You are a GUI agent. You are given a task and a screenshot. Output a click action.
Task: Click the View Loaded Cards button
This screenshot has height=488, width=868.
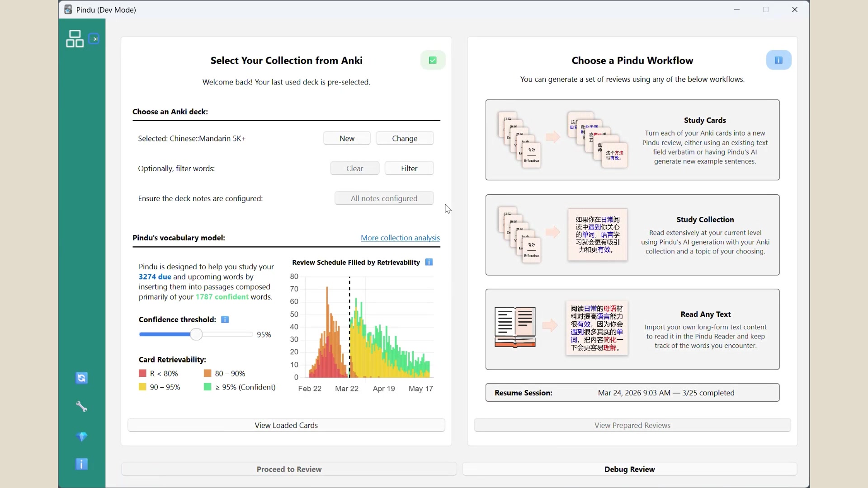pos(286,425)
